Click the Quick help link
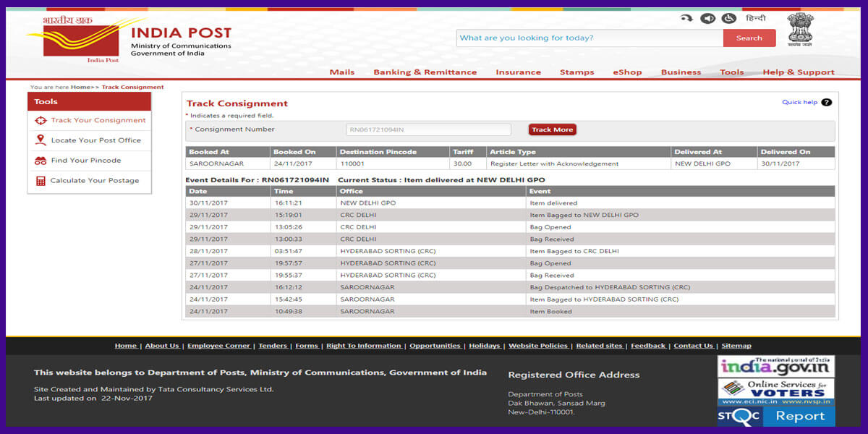The height and width of the screenshot is (434, 868). pos(799,102)
